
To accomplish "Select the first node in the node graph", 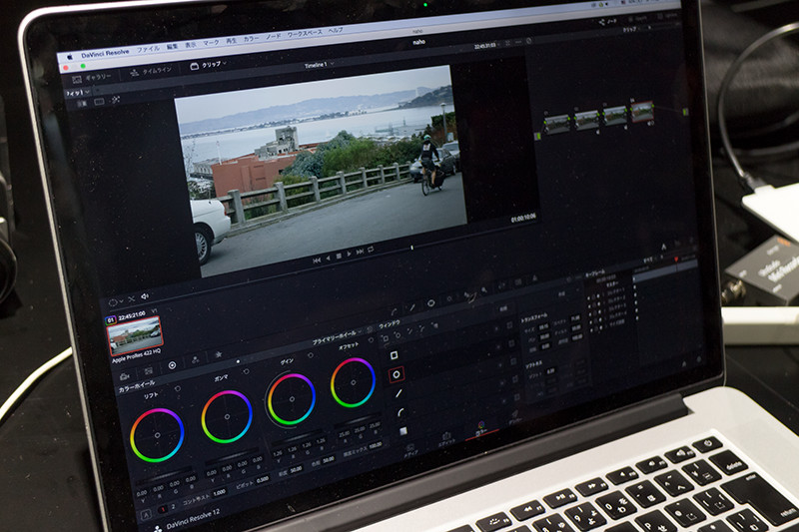I will 556,123.
